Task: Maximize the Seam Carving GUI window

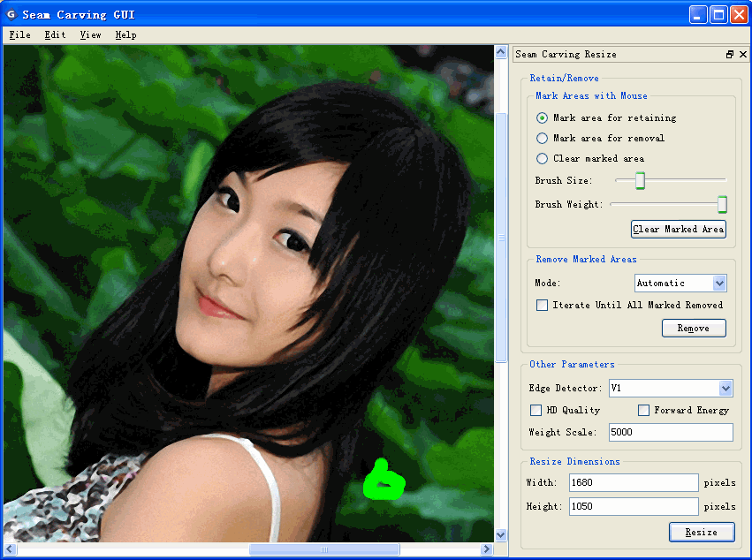Action: pyautogui.click(x=719, y=15)
